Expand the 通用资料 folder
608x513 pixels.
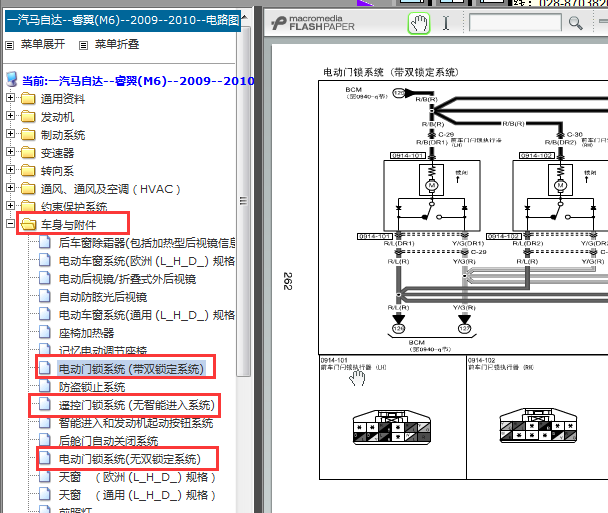click(x=10, y=98)
